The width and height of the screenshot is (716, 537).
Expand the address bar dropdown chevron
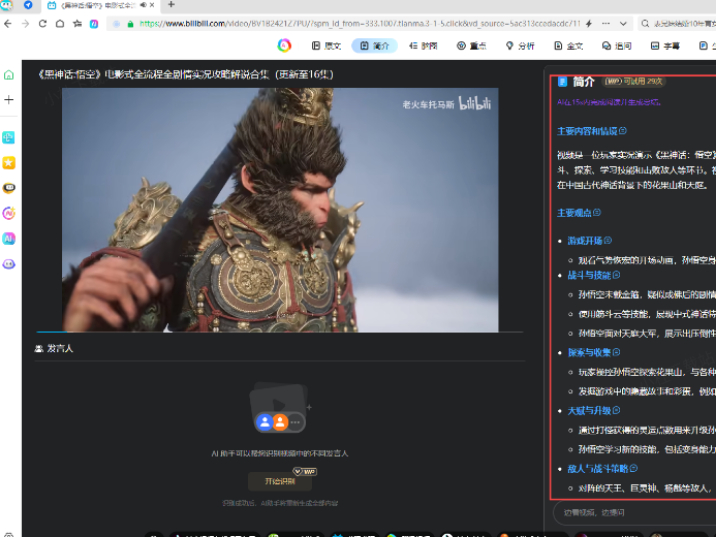[623, 24]
